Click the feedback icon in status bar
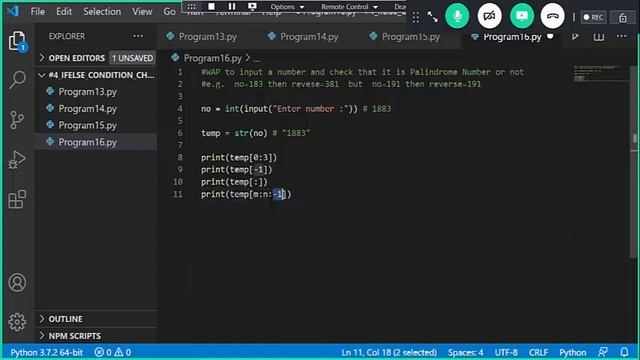This screenshot has height=360, width=640. [x=602, y=352]
